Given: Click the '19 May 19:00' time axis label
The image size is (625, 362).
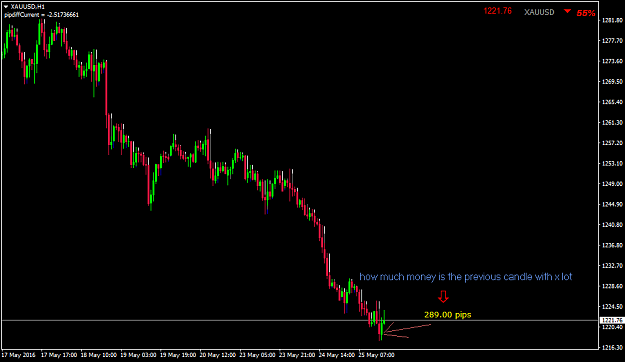Looking at the screenshot, I should point(178,355).
